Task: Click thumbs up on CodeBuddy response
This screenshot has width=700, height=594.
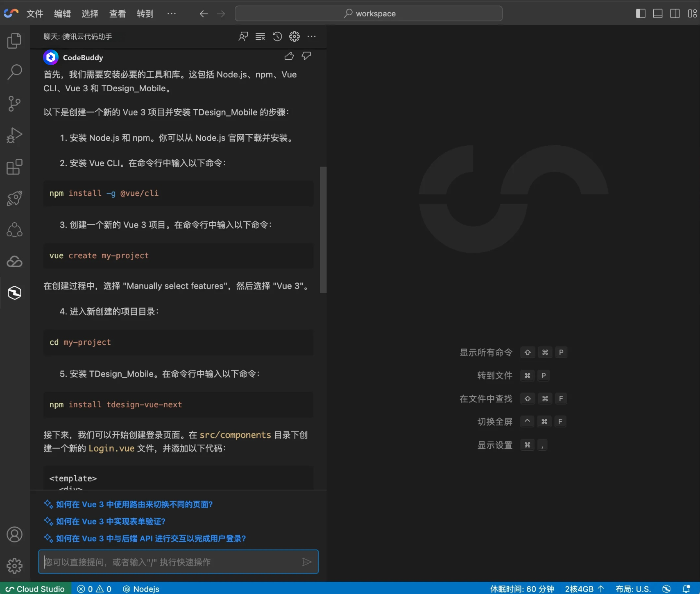Action: [x=289, y=56]
